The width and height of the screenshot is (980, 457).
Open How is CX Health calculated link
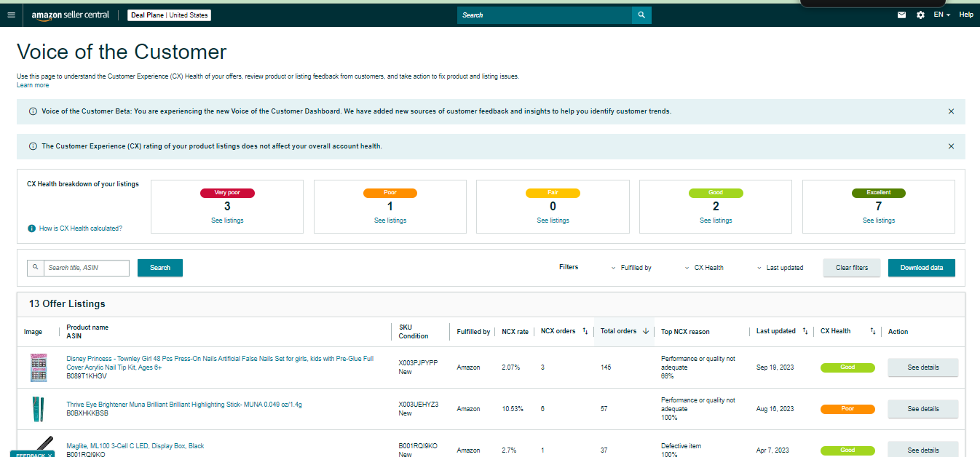81,228
